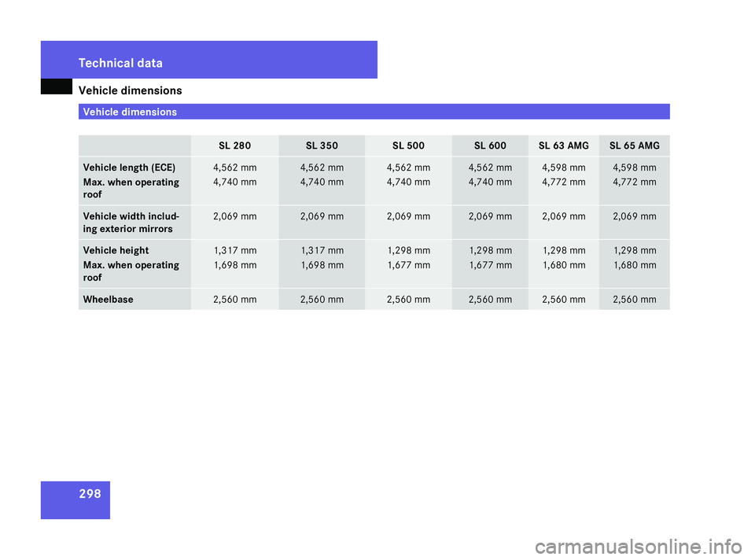Image resolution: width=755 pixels, height=560 pixels.
Task: Select SL 500 vehicle length '4,562 mm'
Action: pos(408,168)
